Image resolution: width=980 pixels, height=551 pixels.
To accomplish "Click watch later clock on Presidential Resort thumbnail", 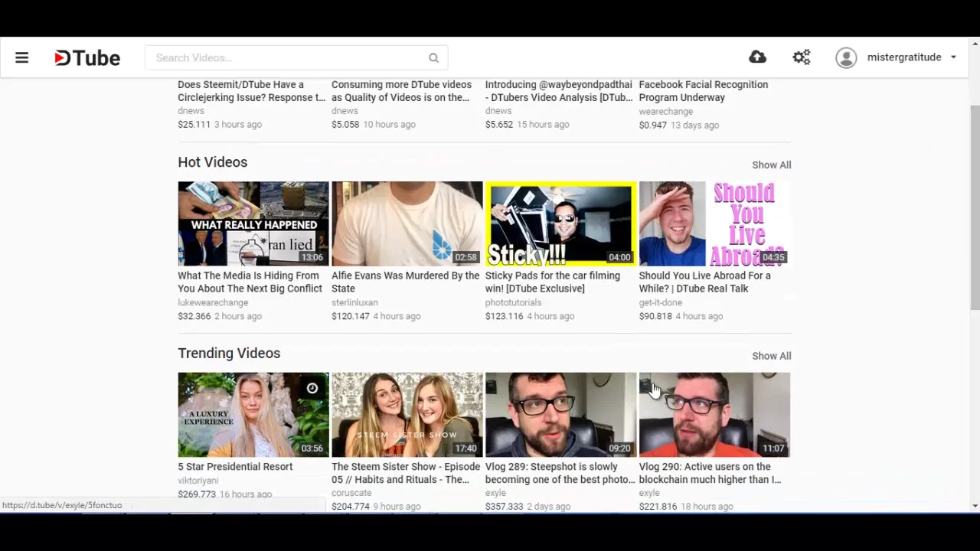I will coord(312,389).
